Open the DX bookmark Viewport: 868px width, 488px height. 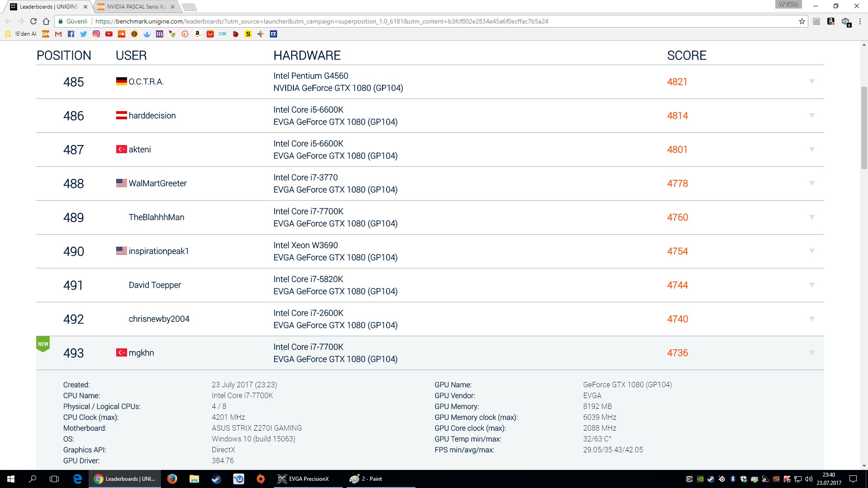[223, 34]
